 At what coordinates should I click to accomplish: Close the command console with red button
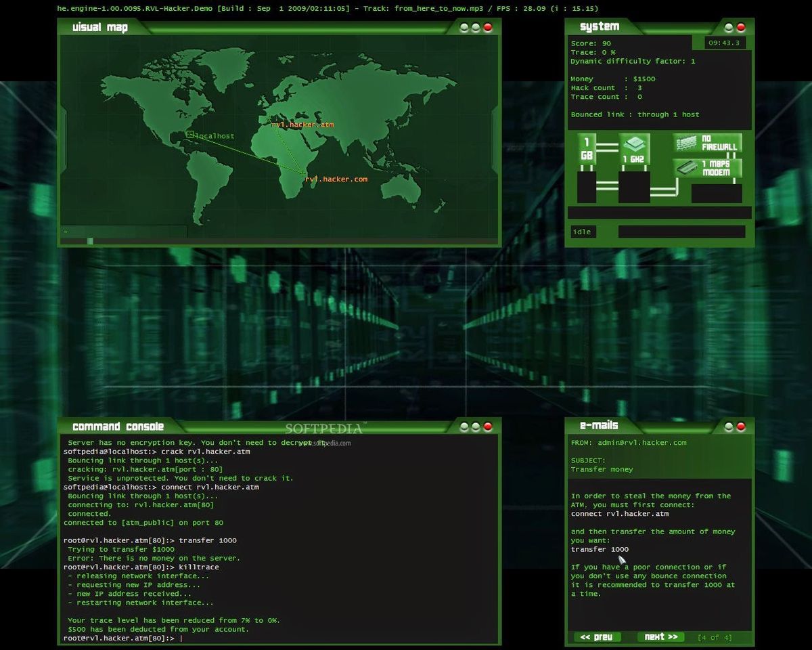(488, 427)
